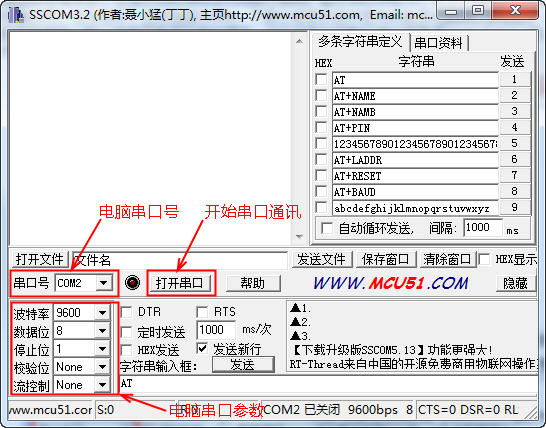546x428 pixels.
Task: Tick HEX checkbox for AT+BAUD row
Action: tap(321, 191)
